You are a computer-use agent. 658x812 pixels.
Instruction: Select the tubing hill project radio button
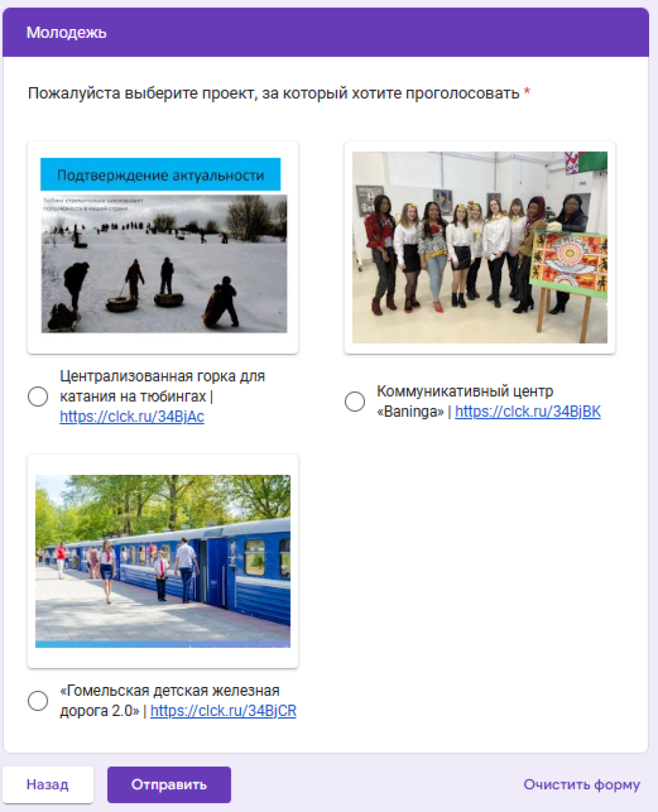tap(38, 396)
